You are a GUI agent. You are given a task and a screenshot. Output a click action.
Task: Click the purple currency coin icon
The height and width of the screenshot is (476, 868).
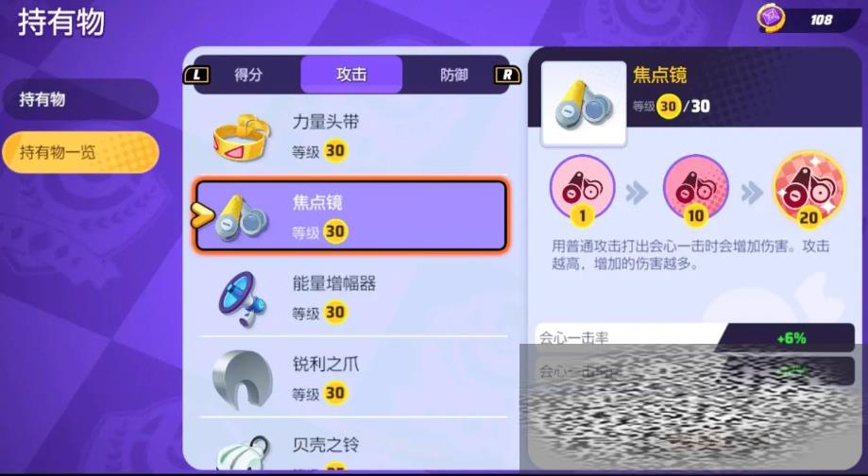click(771, 18)
